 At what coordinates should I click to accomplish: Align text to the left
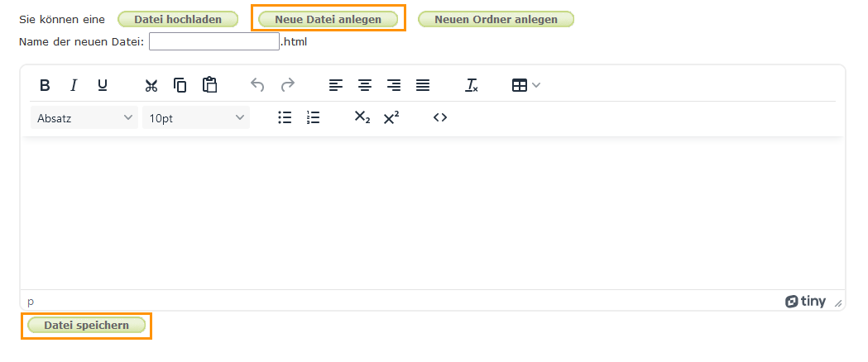point(336,85)
